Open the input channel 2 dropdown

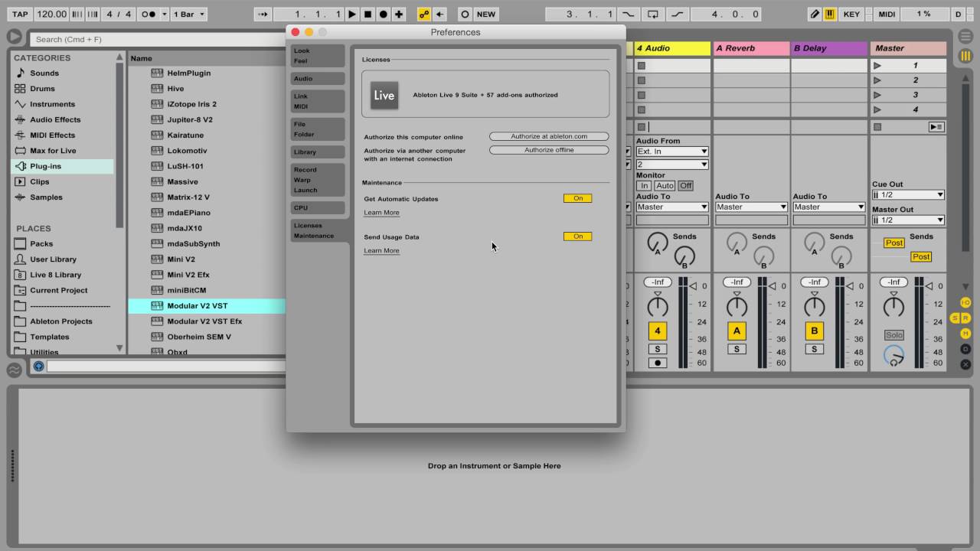[672, 165]
